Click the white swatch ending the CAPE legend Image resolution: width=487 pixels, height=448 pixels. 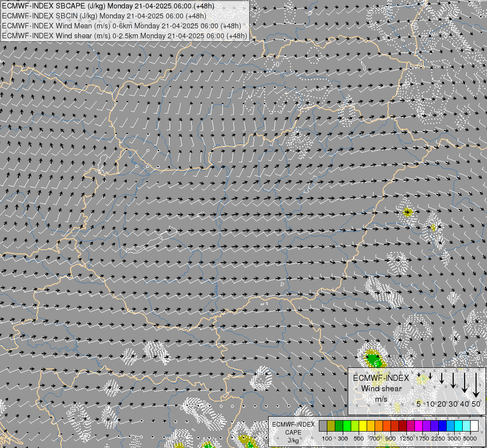coord(475,426)
